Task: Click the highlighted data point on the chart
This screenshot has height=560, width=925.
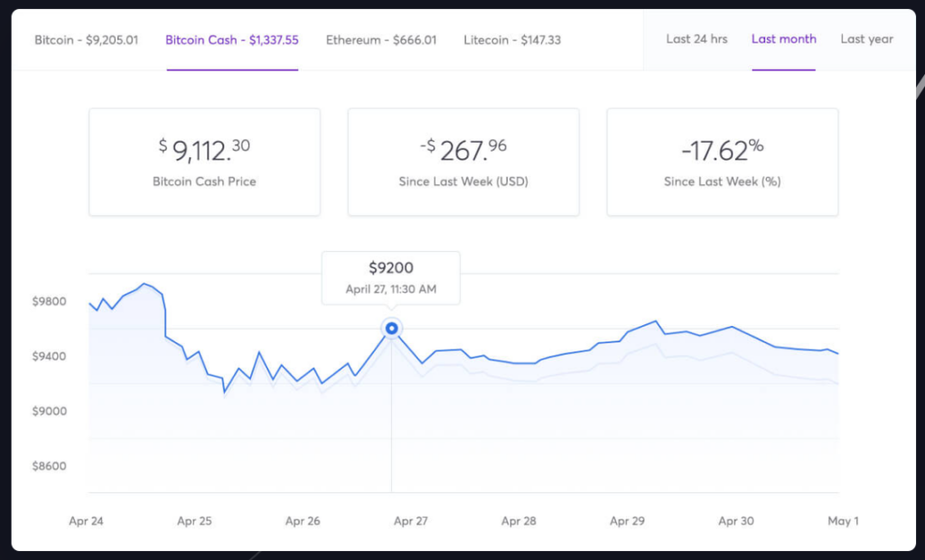Action: pyautogui.click(x=391, y=329)
